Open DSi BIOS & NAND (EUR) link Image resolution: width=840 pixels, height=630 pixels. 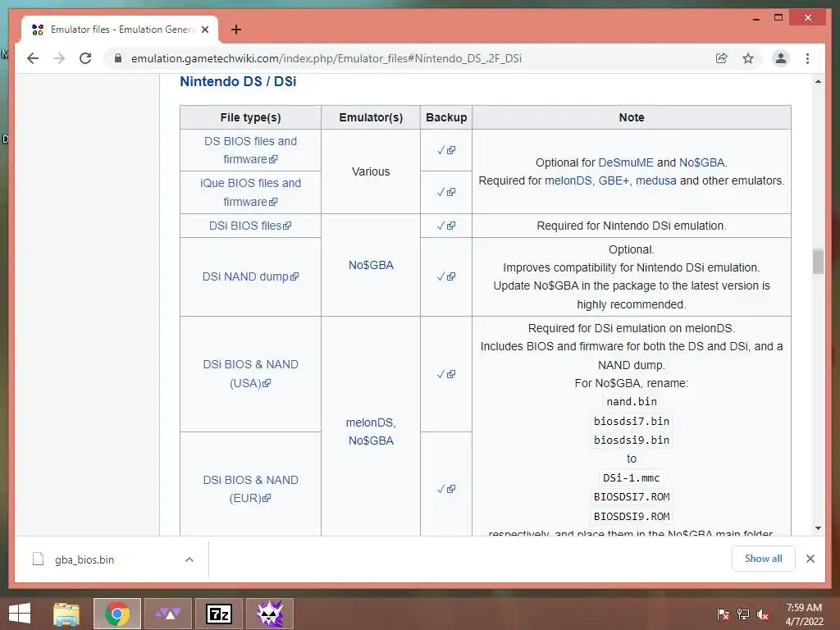coord(250,489)
